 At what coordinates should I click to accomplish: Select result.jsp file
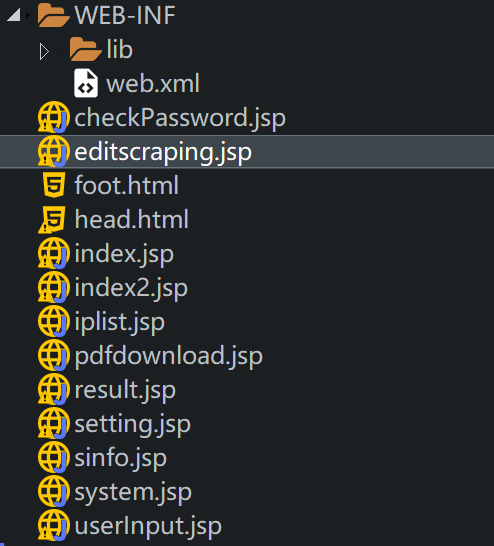point(125,390)
